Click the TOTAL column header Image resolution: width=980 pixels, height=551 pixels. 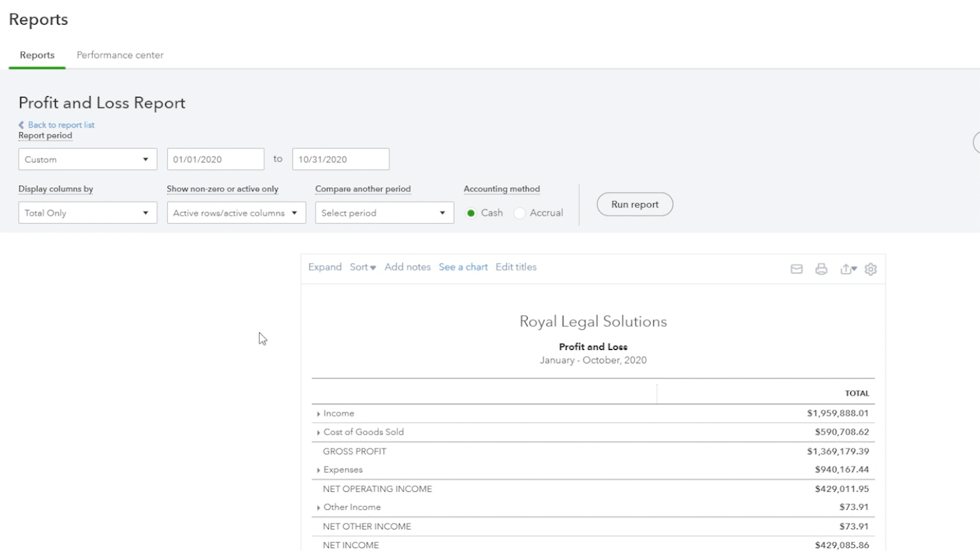click(856, 393)
